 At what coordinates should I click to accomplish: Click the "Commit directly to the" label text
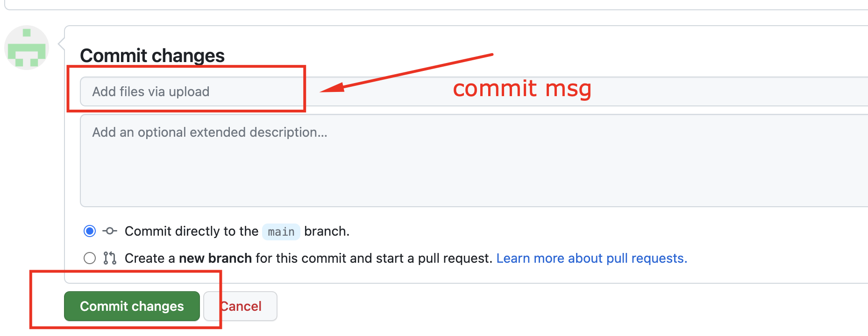coord(191,231)
